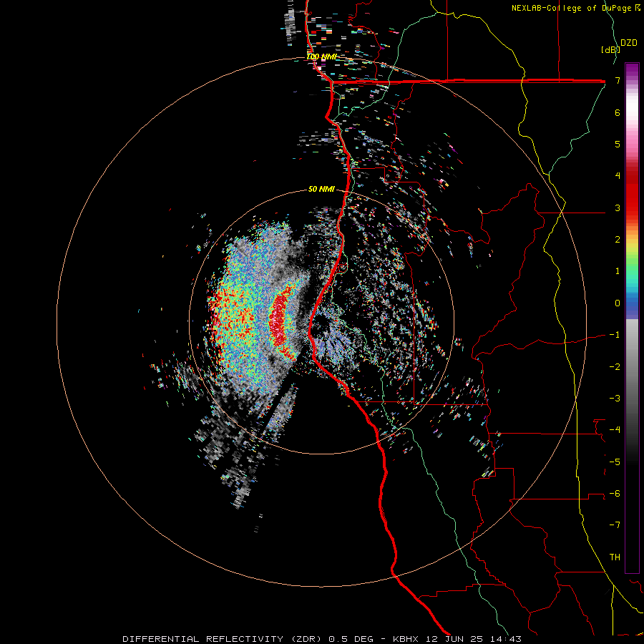Click the 50 NMI range ring label
Image resolution: width=644 pixels, height=644 pixels.
click(321, 189)
